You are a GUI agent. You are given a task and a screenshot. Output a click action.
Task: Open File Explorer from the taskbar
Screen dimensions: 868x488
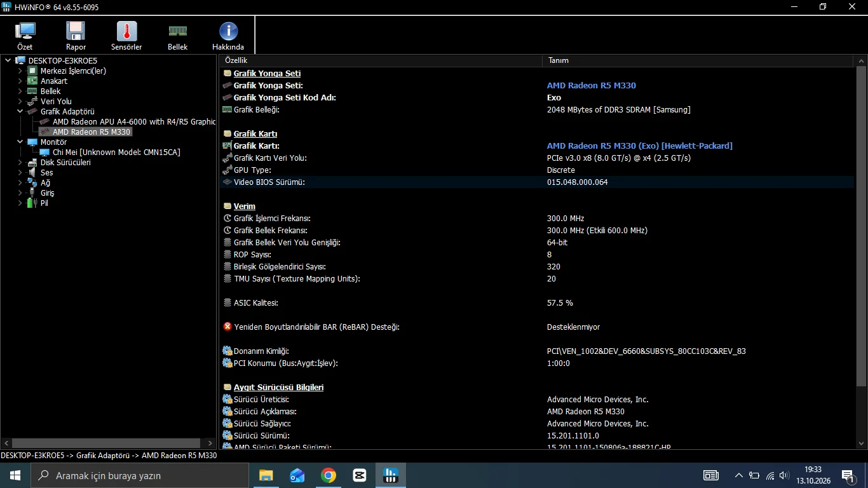click(x=266, y=475)
